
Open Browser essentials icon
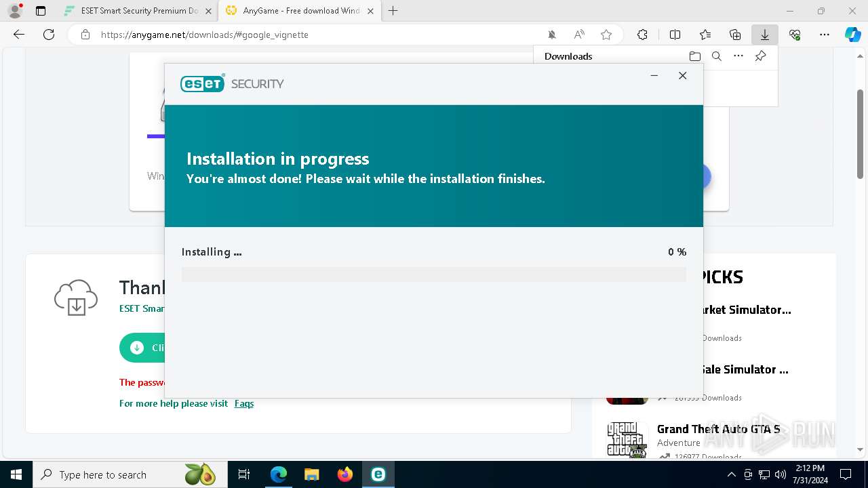(795, 35)
